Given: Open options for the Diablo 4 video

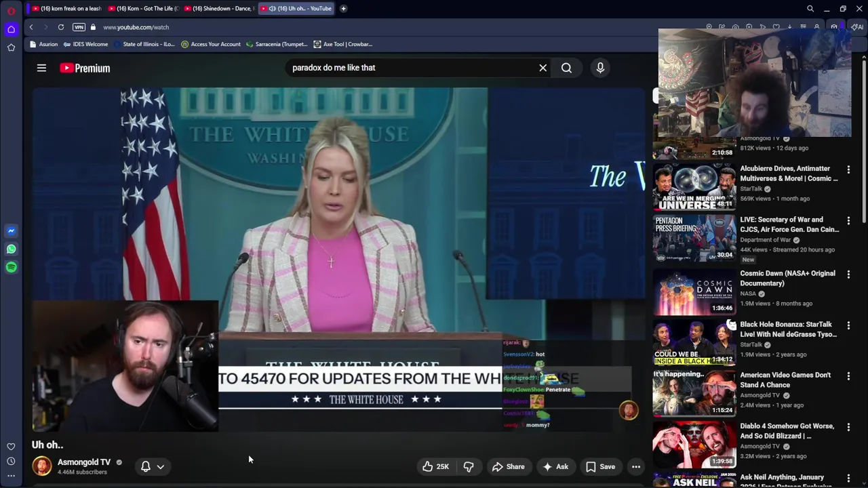Looking at the screenshot, I should (x=848, y=427).
